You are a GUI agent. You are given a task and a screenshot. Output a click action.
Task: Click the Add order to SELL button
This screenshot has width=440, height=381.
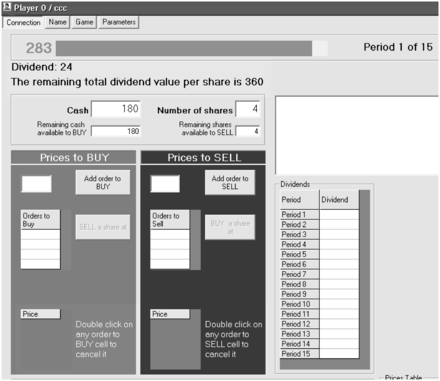click(230, 182)
